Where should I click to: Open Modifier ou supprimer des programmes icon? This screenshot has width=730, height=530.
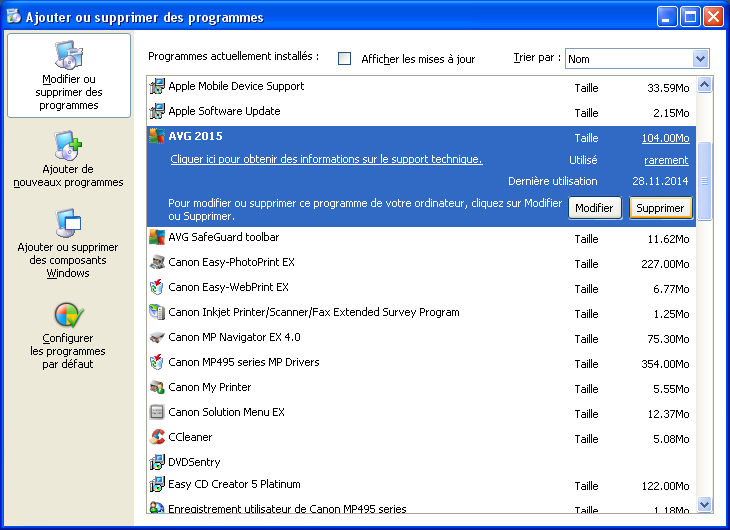pos(69,55)
